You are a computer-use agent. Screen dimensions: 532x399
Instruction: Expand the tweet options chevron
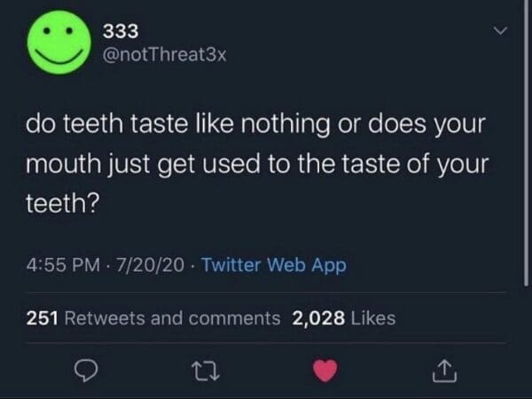point(501,32)
